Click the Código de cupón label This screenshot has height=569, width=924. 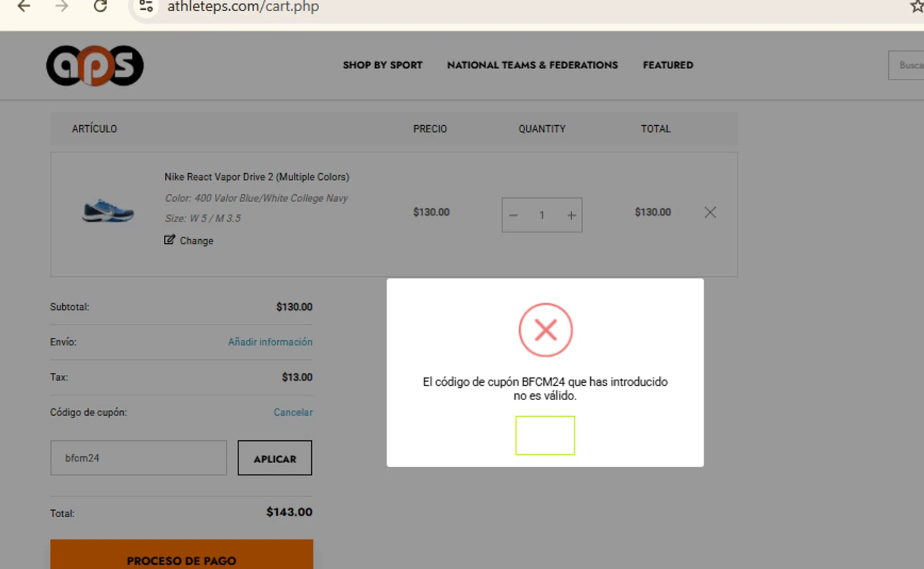89,412
